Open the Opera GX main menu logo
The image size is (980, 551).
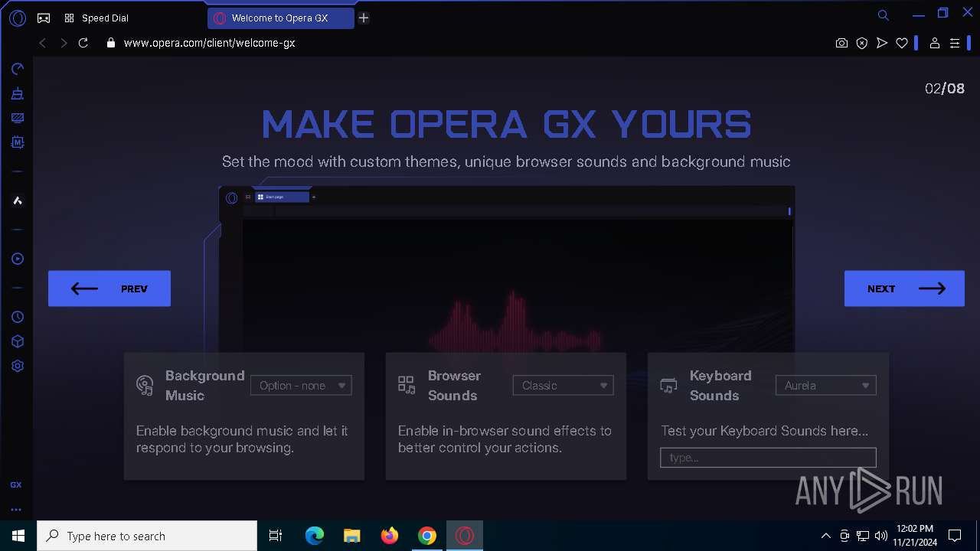(17, 18)
